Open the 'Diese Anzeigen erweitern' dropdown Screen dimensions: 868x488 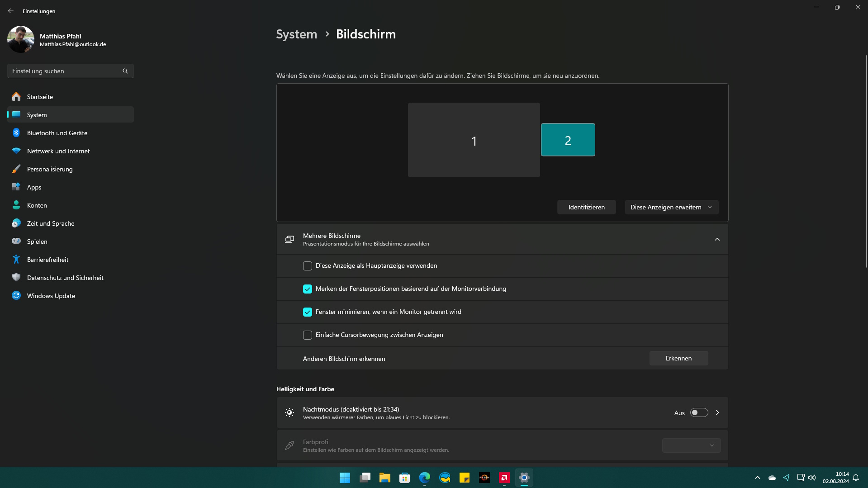pos(672,207)
